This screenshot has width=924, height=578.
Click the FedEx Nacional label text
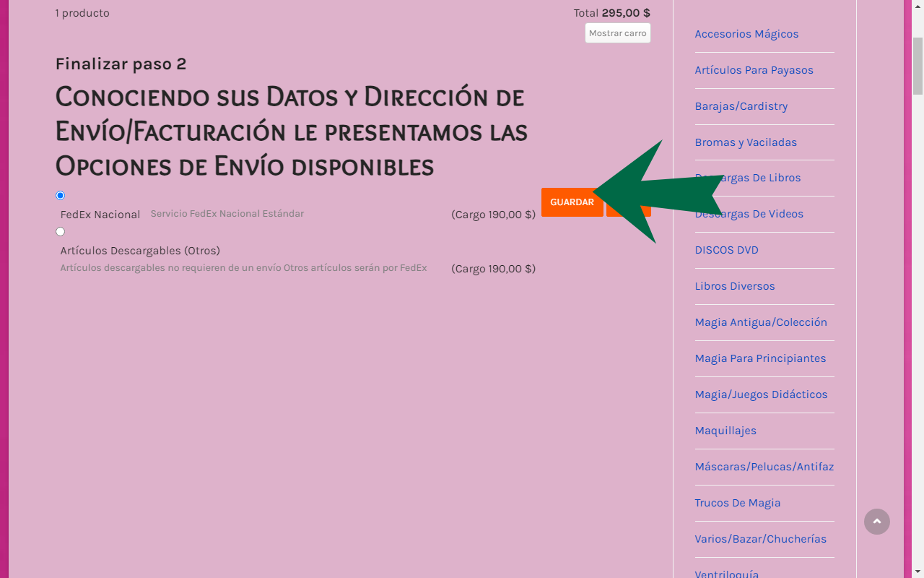pyautogui.click(x=100, y=215)
